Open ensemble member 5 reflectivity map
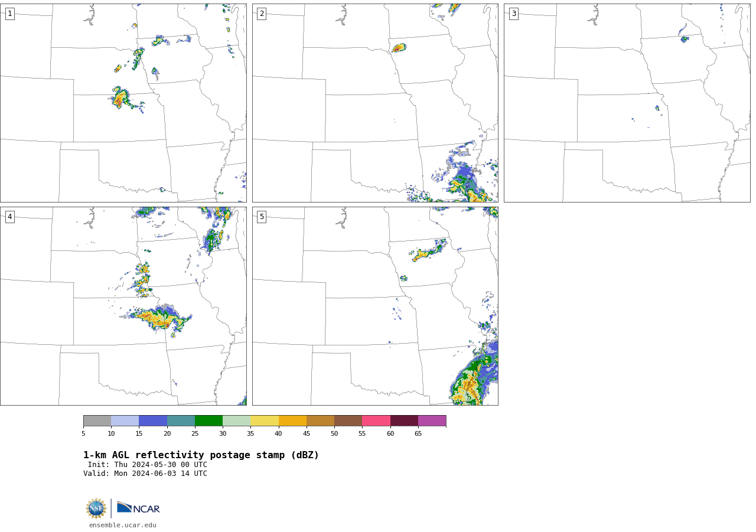Screen dimensions: 756x532 [375, 306]
